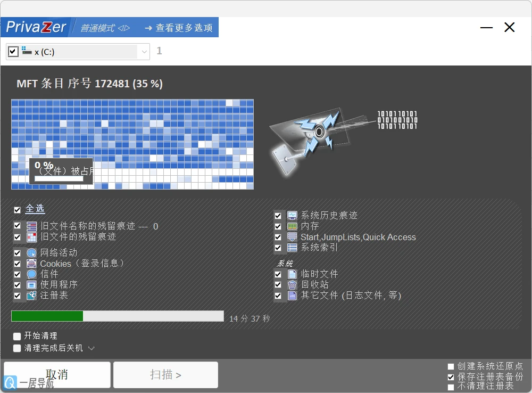Click the memory chip icon
The height and width of the screenshot is (393, 532).
point(292,226)
